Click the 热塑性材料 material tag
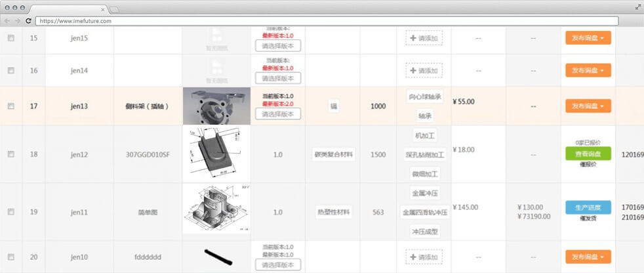 334,212
